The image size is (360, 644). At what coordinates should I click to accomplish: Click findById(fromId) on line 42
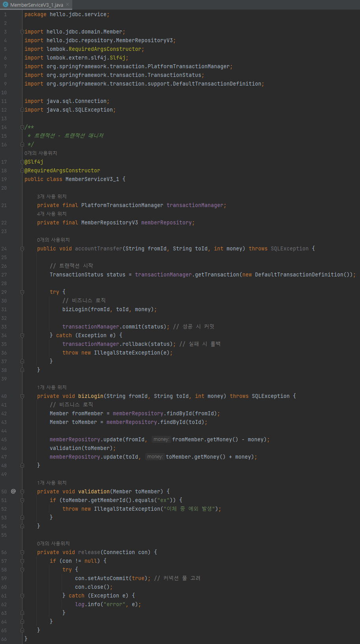(x=192, y=413)
